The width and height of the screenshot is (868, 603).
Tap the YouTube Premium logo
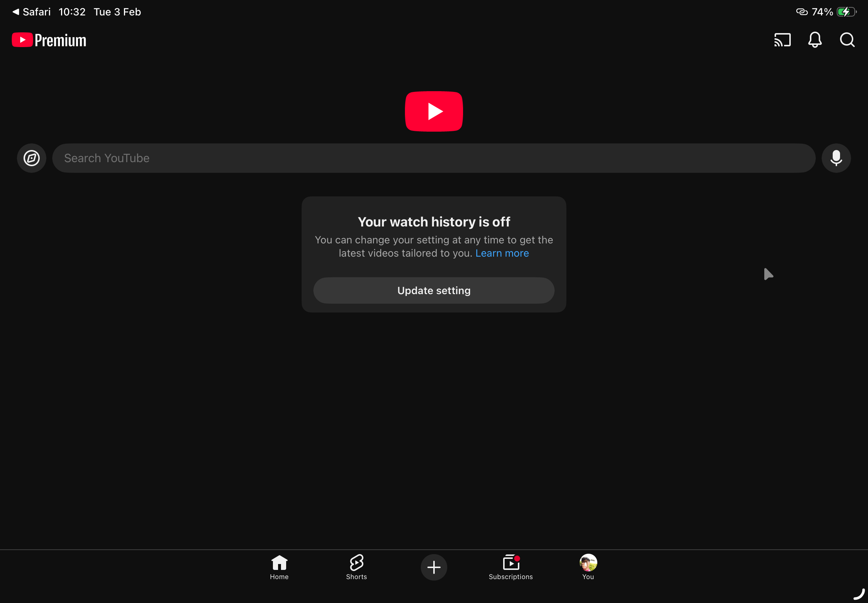[49, 40]
